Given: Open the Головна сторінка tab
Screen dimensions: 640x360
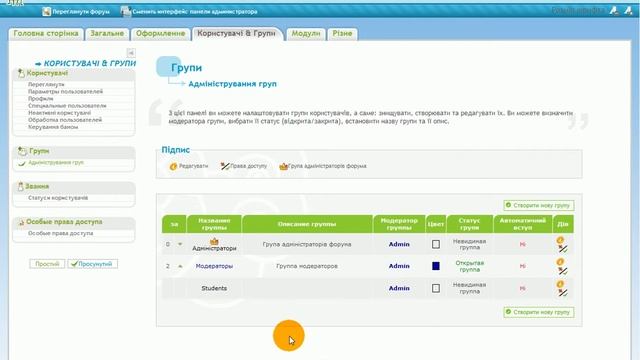Looking at the screenshot, I should point(46,34).
